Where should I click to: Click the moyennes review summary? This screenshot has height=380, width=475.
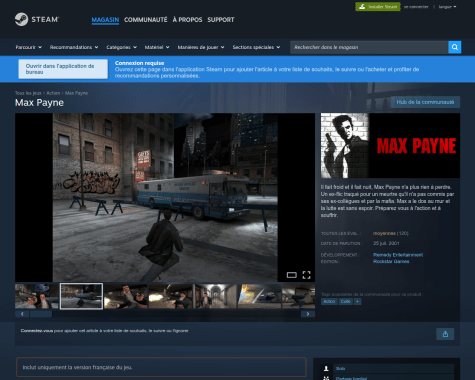pos(384,233)
